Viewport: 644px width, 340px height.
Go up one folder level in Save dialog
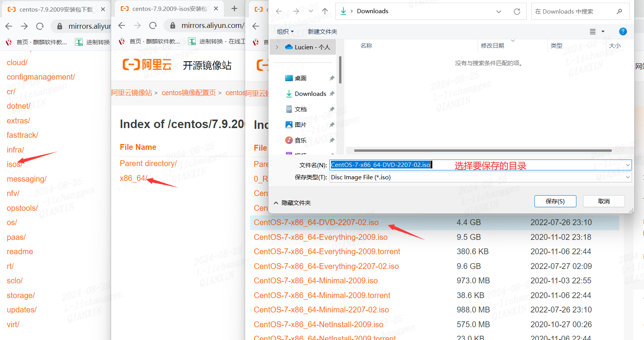pyautogui.click(x=325, y=11)
